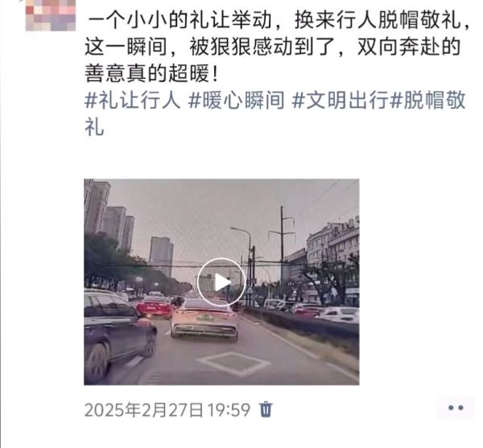Click the white car in the video thumbnail

click(204, 320)
